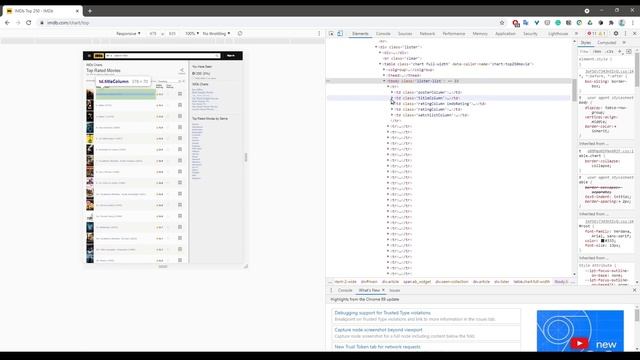Image resolution: width=640 pixels, height=360 pixels.
Task: Open Chrome profile avatar
Action: click(622, 22)
